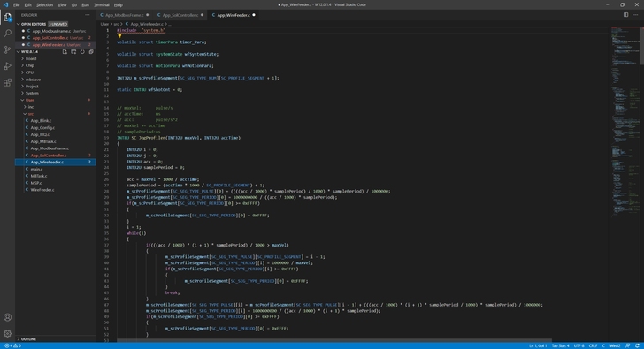Open the Manage gear icon
644x349 pixels.
[7, 333]
